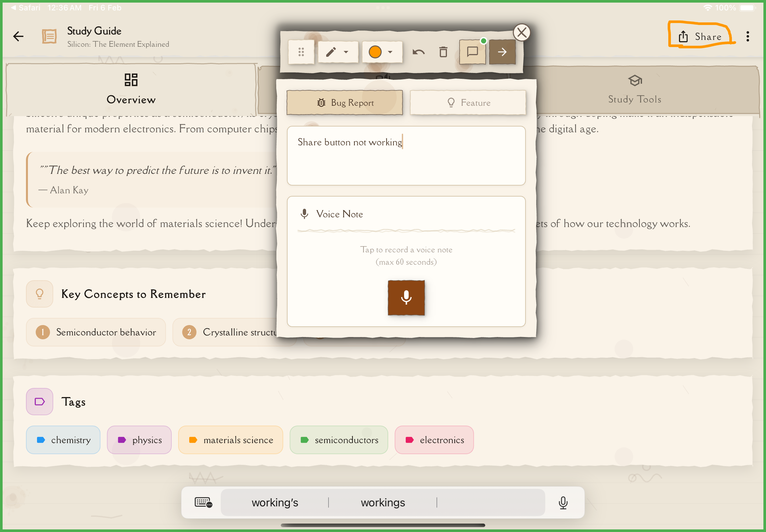Tap the keyboard dictation microphone icon
Viewport: 766px width, 532px height.
tap(563, 503)
